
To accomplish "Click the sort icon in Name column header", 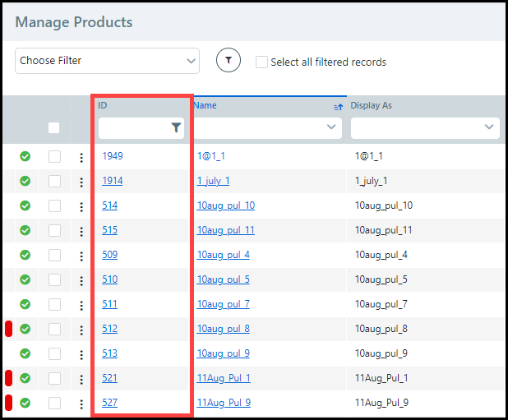I will coord(338,107).
